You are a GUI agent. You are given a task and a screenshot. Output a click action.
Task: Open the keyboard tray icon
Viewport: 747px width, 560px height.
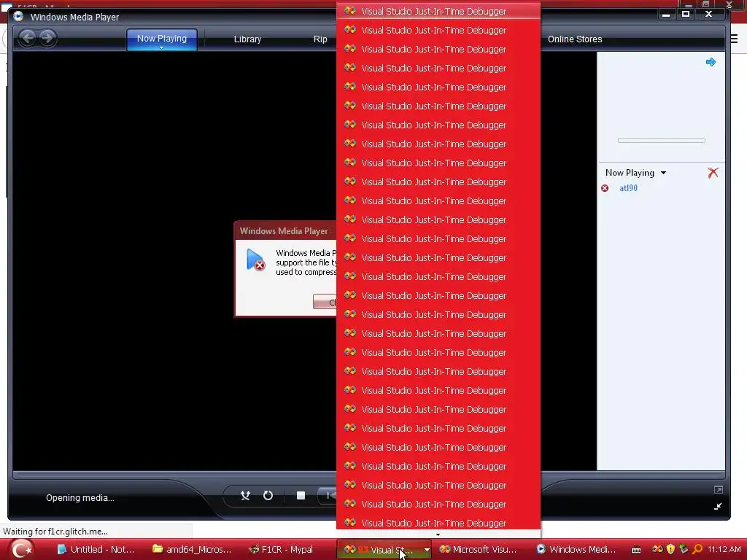point(636,550)
